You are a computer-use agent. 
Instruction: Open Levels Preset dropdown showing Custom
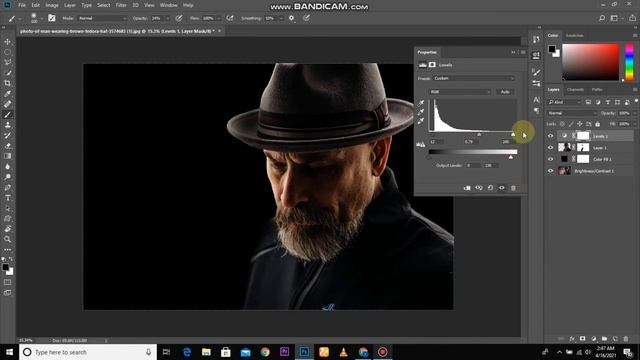tap(473, 78)
